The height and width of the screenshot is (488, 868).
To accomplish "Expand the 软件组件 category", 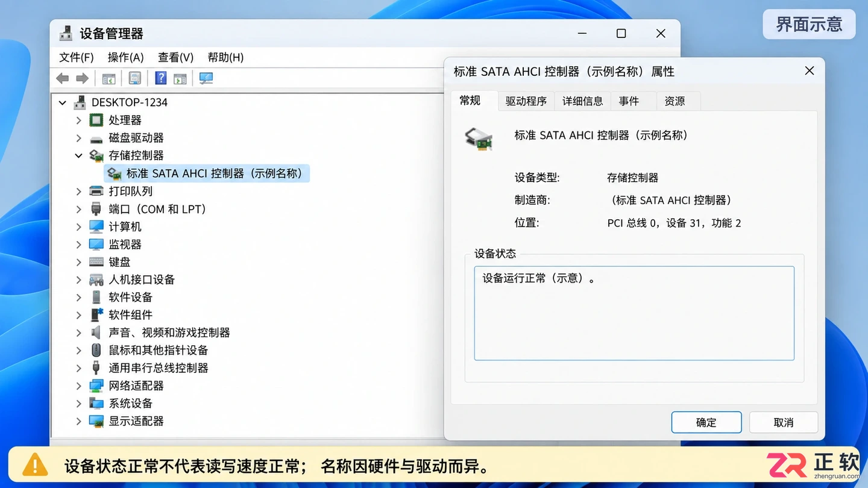I will pos(78,315).
